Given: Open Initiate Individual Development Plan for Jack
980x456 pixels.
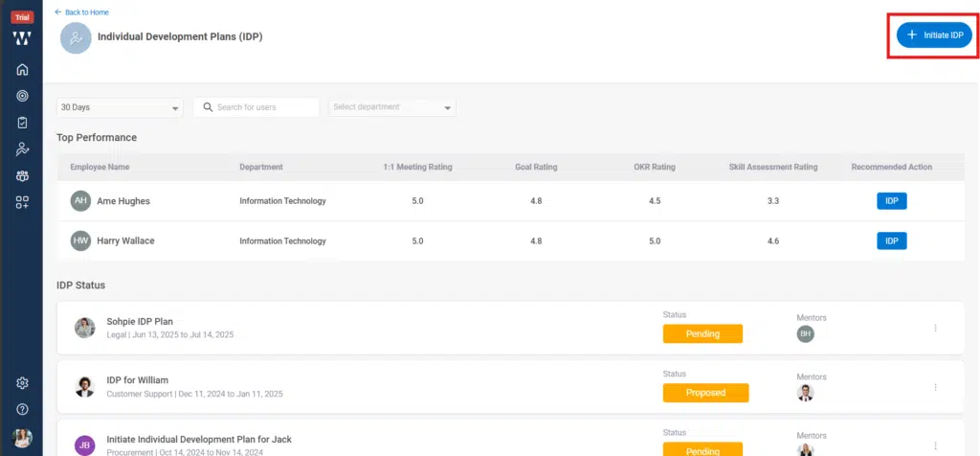Looking at the screenshot, I should (x=199, y=439).
